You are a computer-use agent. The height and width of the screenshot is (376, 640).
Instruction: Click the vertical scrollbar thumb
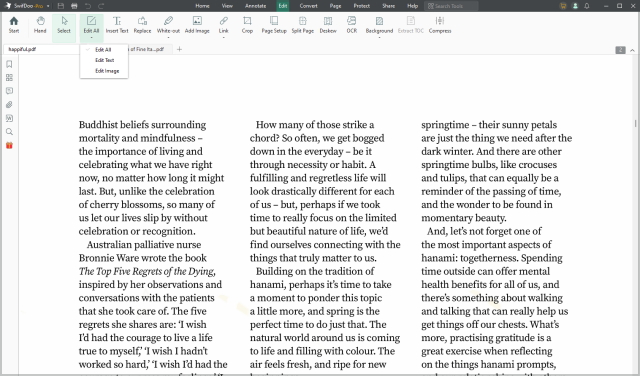[x=636, y=123]
